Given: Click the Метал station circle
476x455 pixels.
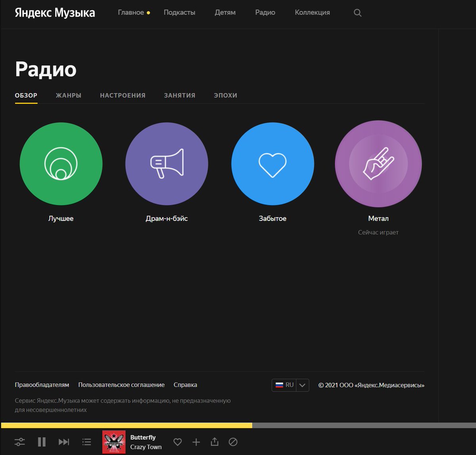Looking at the screenshot, I should pyautogui.click(x=378, y=164).
